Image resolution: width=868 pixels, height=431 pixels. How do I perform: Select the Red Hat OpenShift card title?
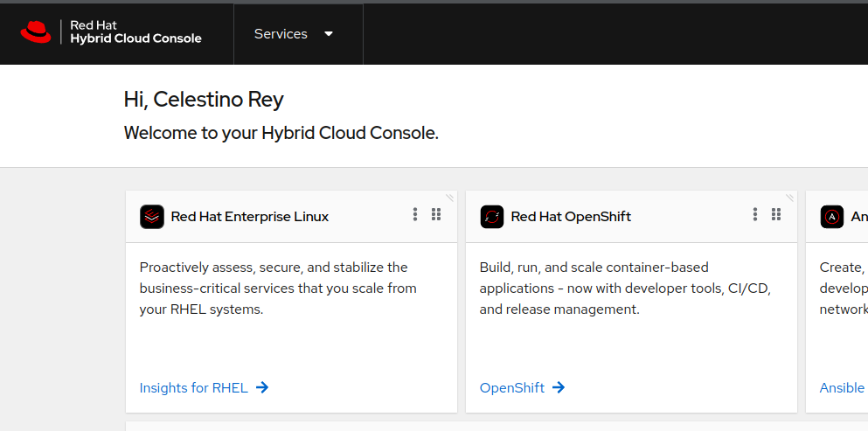click(571, 217)
